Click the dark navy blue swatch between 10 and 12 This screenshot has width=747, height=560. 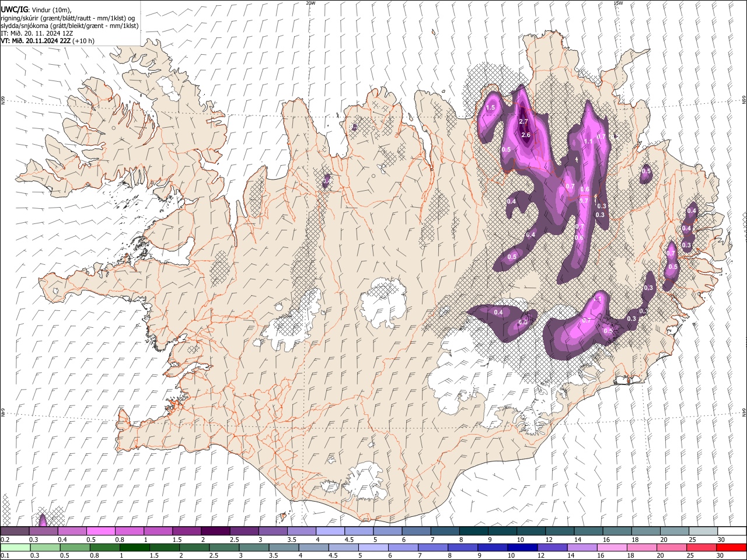tap(522, 547)
